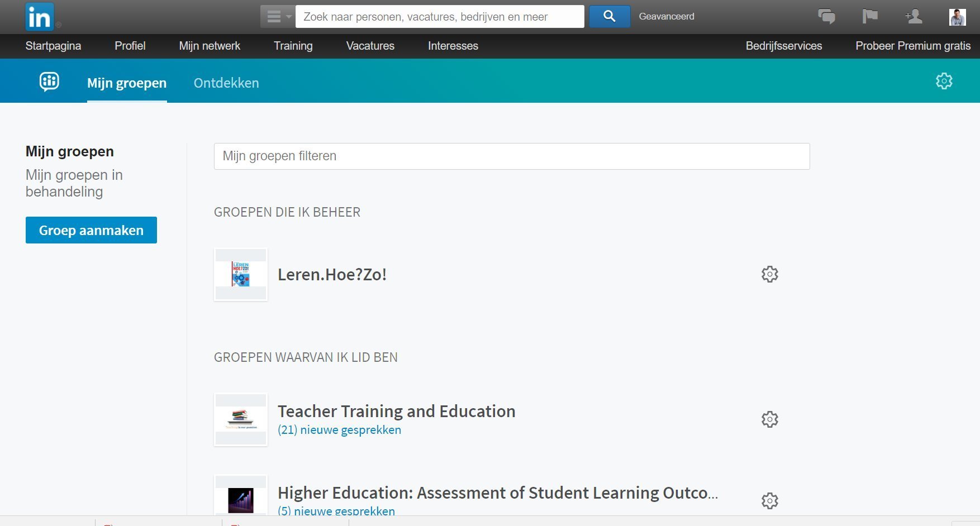
Task: Open the Vacatures menu
Action: (370, 46)
